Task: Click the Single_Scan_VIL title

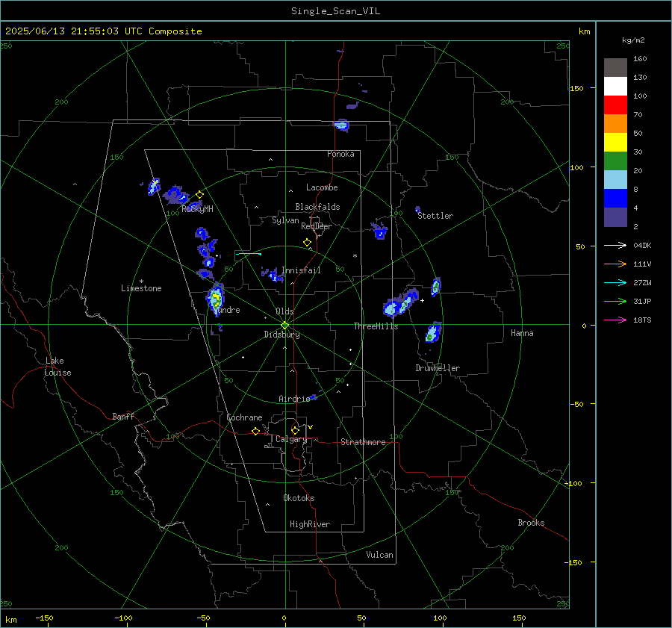Action: [335, 11]
